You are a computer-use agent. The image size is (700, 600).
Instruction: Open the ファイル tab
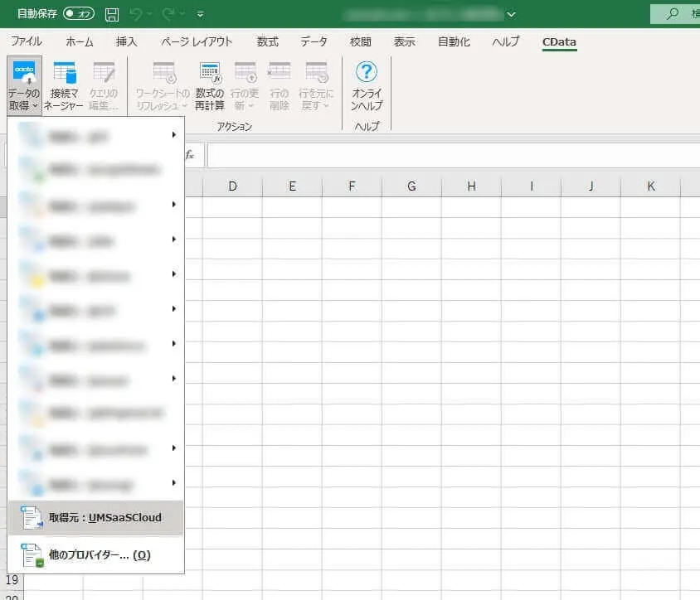[27, 41]
